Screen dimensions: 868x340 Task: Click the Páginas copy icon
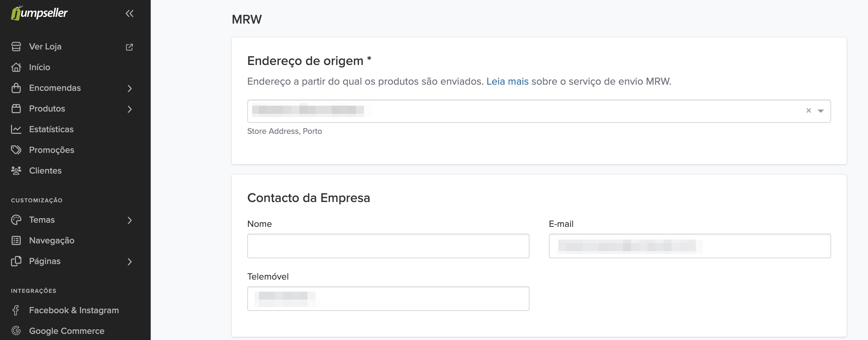point(16,261)
